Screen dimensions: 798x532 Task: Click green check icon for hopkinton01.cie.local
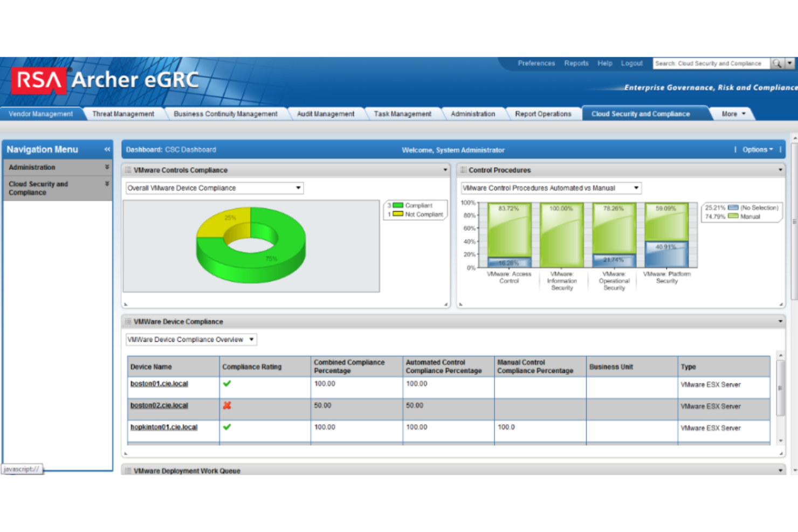[x=227, y=427]
